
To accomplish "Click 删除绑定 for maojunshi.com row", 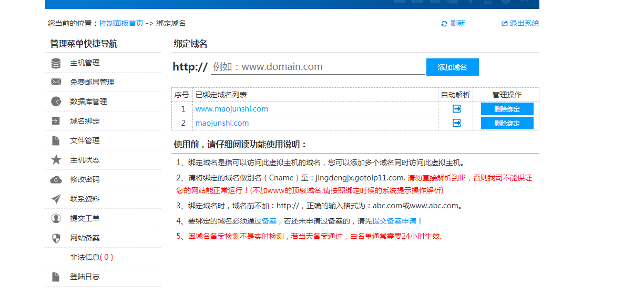I will 507,123.
